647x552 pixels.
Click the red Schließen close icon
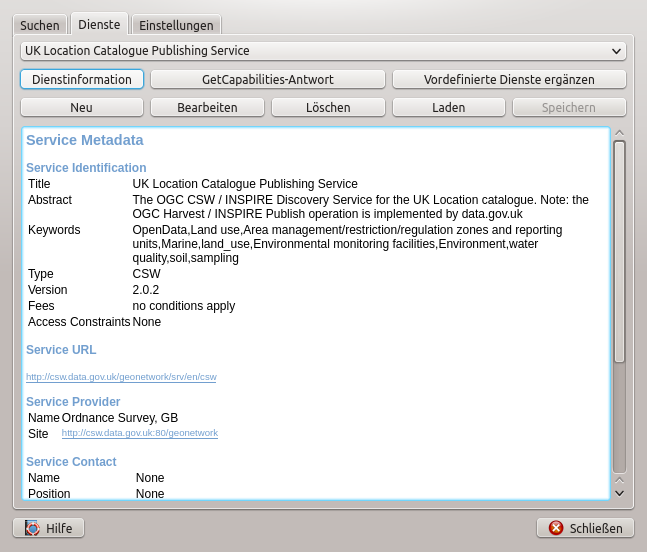tap(556, 528)
